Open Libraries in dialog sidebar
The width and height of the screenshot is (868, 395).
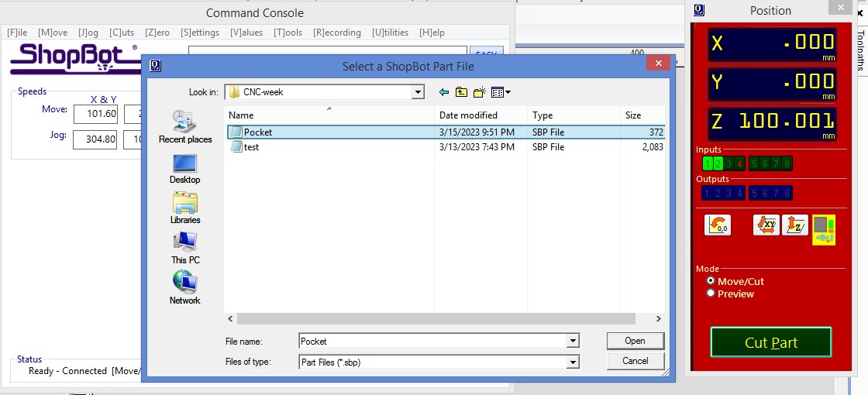pos(185,208)
